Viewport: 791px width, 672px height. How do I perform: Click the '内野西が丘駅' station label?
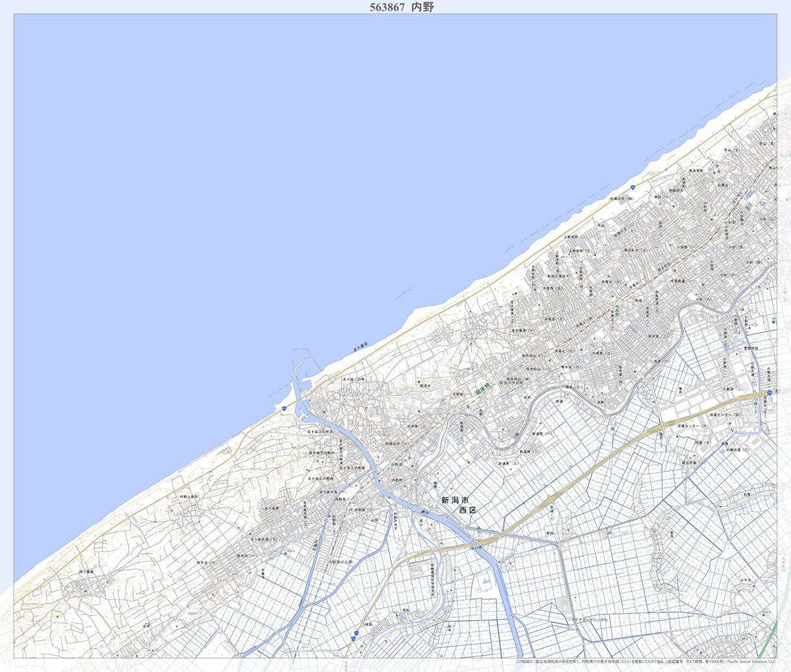coord(340,562)
